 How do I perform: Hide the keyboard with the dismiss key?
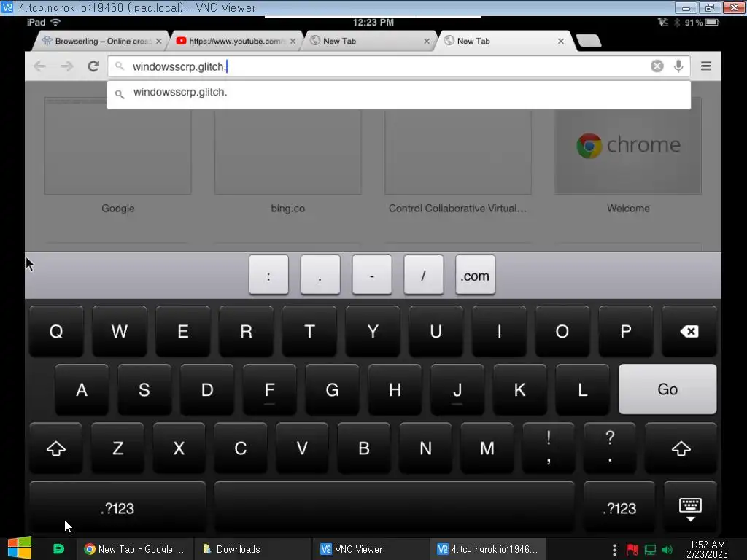(x=690, y=507)
